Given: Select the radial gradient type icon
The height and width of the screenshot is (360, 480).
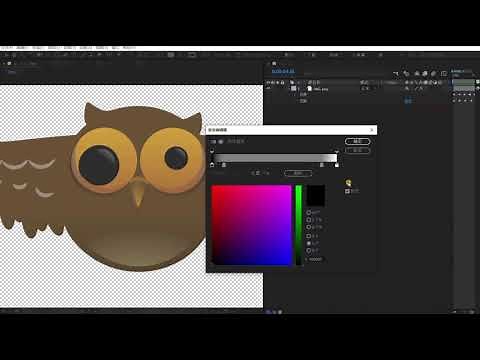Looking at the screenshot, I should coord(221,141).
